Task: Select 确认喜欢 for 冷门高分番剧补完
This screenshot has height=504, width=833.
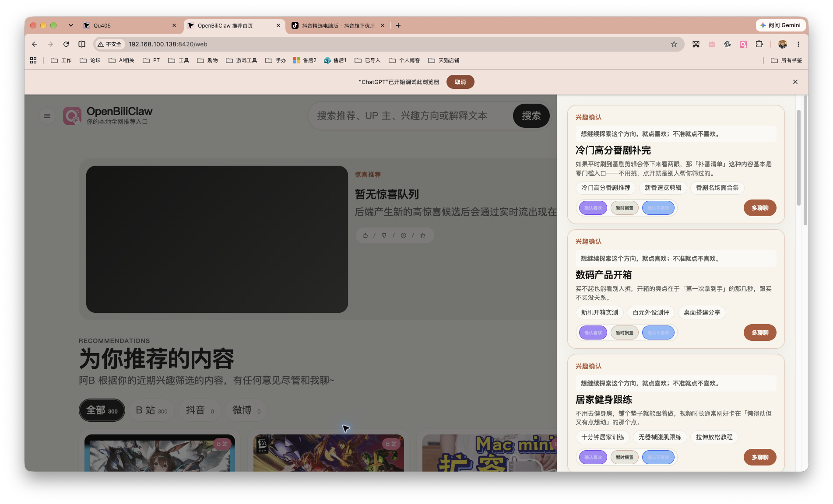Action: click(x=593, y=208)
